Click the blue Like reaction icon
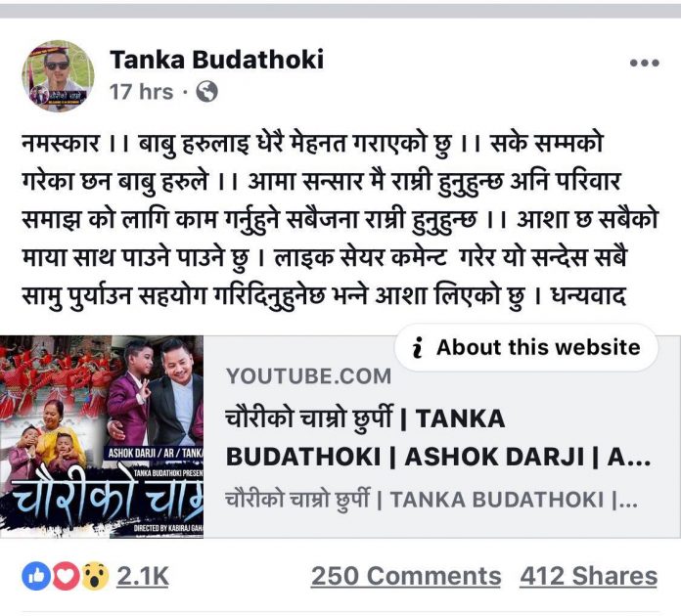 36,576
